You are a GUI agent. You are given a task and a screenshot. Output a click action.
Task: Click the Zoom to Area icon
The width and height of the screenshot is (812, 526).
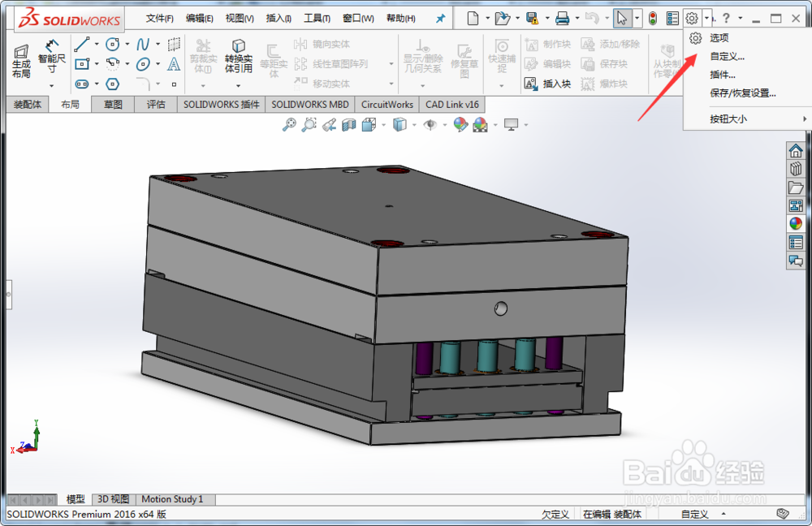click(x=309, y=124)
